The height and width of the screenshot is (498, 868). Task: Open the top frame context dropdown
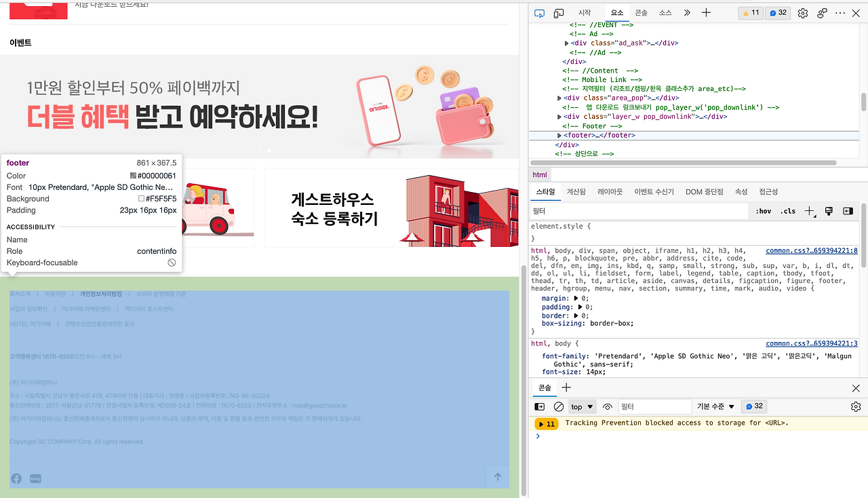582,406
